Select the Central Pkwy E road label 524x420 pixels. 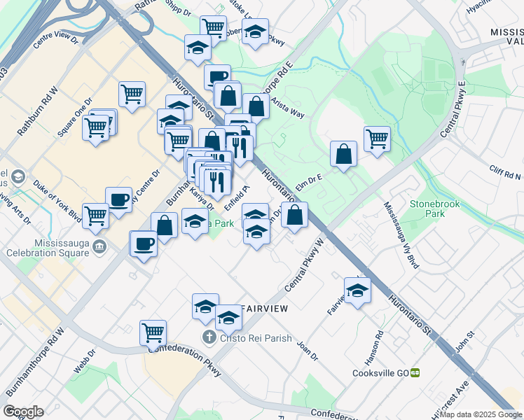pyautogui.click(x=453, y=108)
